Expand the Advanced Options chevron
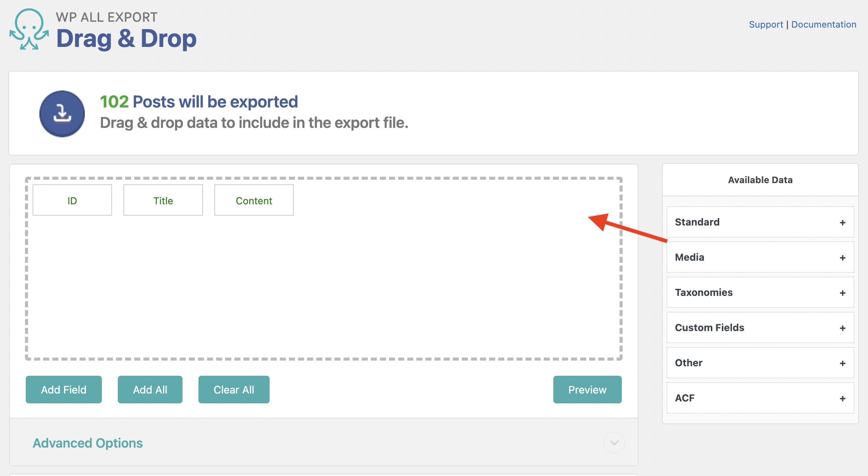Image resolution: width=868 pixels, height=476 pixels. 614,443
